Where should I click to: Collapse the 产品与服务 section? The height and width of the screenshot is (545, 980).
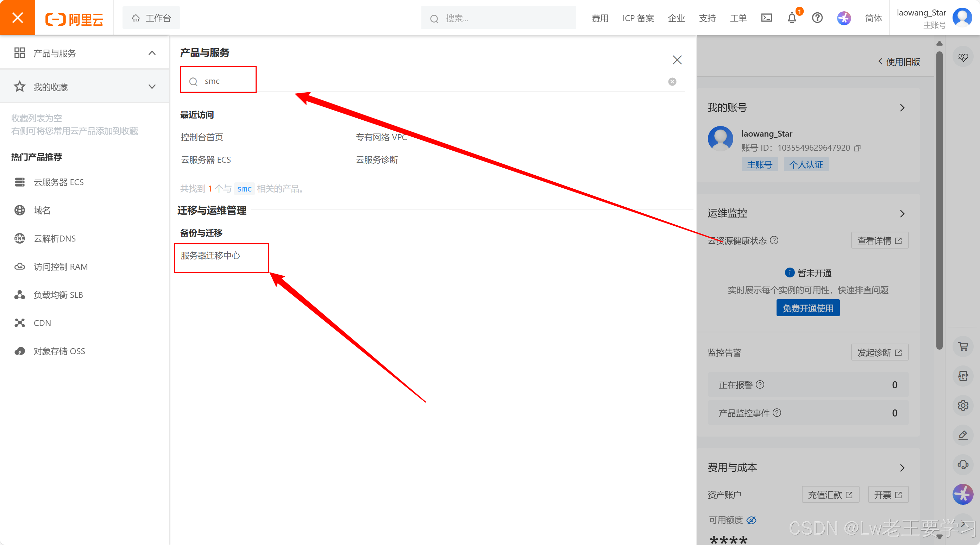[x=152, y=53]
